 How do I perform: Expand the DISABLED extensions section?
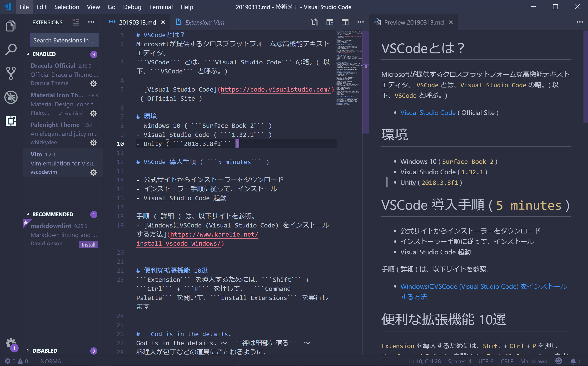coord(27,351)
